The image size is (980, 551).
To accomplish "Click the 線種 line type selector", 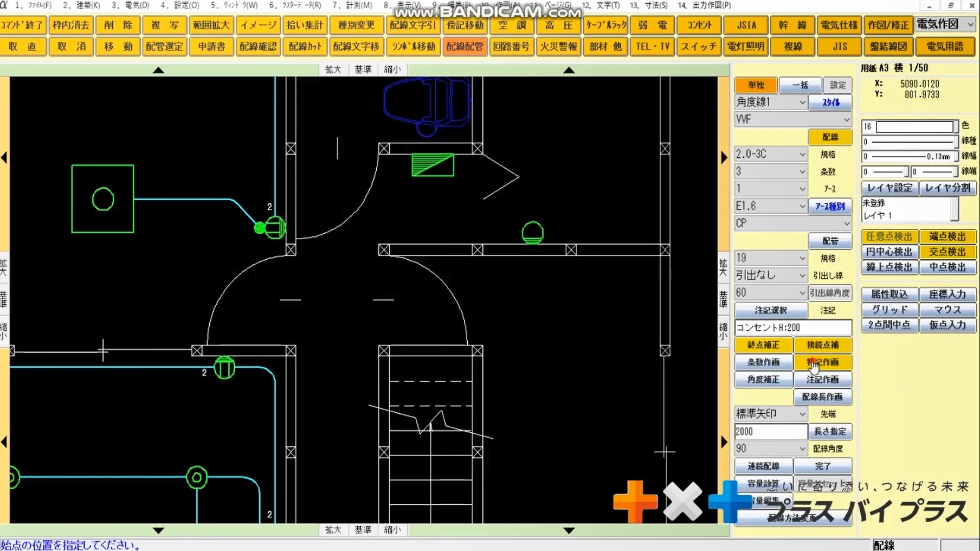I will (x=910, y=142).
